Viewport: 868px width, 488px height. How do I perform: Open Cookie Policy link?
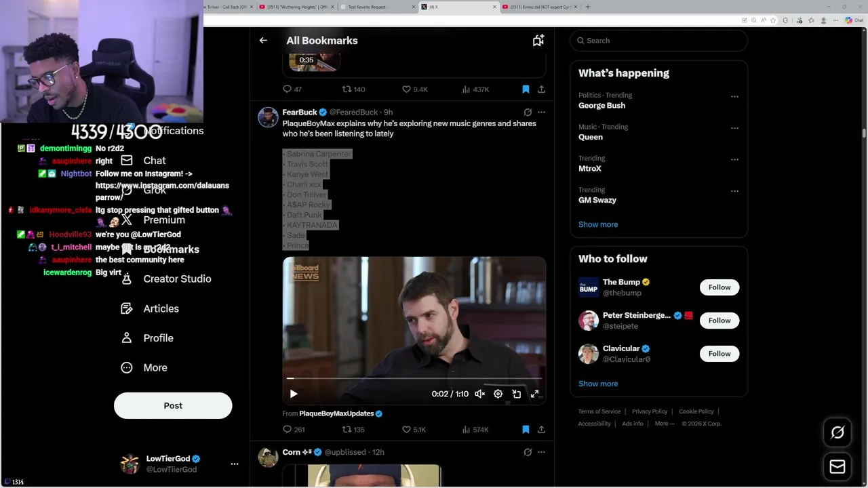[696, 412]
